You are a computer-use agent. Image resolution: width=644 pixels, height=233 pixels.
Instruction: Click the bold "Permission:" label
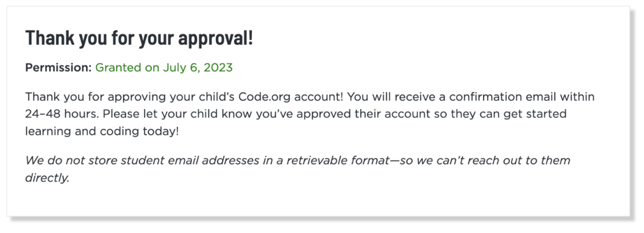(58, 68)
